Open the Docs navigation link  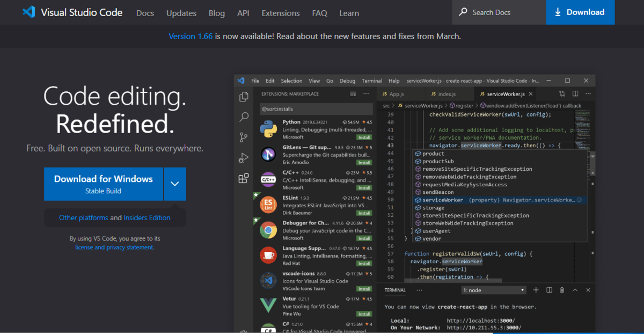click(x=145, y=13)
